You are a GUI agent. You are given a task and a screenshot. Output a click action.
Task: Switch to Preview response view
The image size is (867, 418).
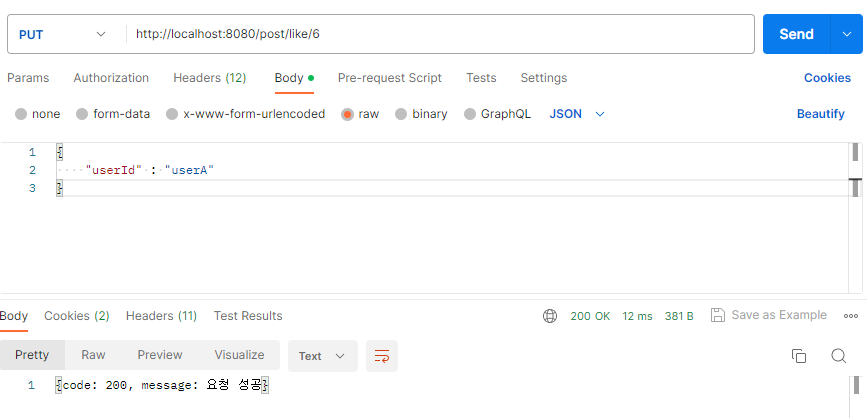coord(160,355)
